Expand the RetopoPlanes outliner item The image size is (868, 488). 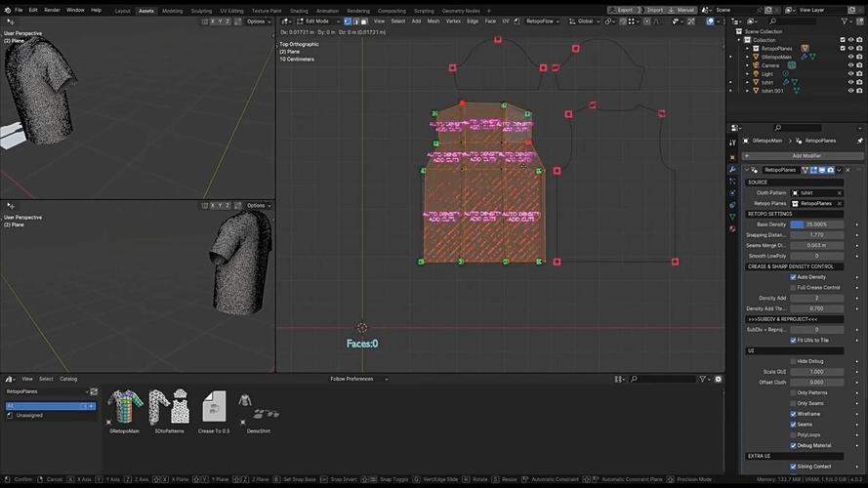[747, 49]
